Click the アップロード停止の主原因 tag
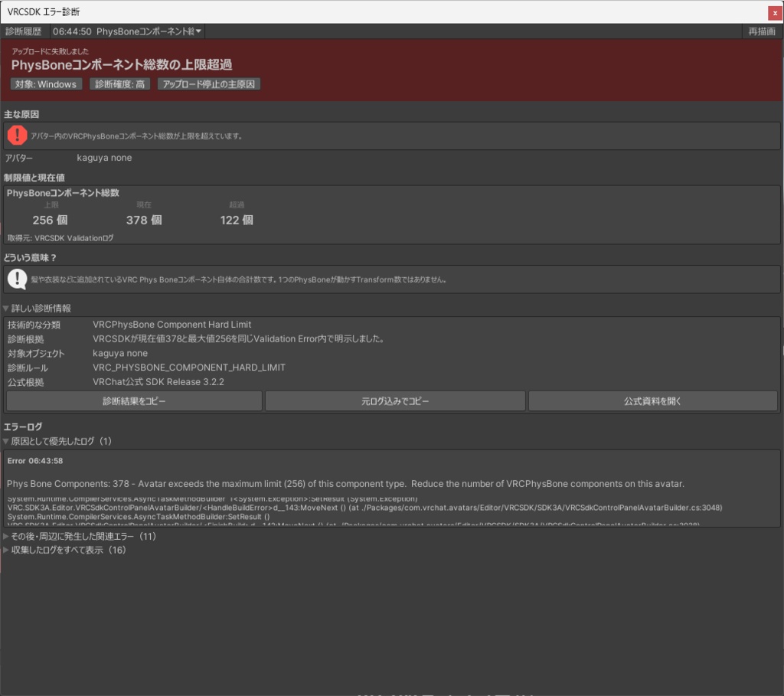Image resolution: width=784 pixels, height=696 pixels. [208, 84]
